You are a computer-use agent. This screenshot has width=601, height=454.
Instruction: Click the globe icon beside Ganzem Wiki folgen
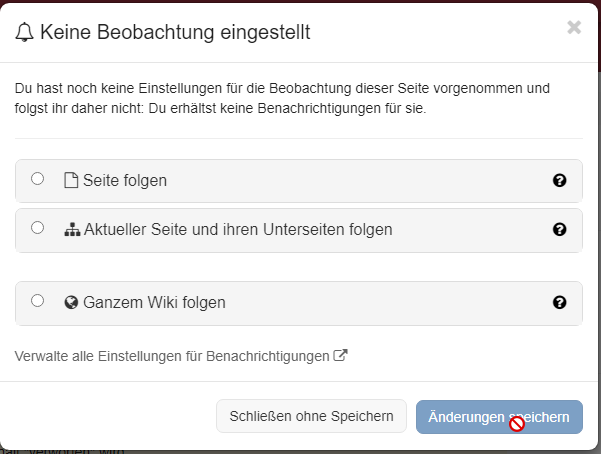click(71, 303)
